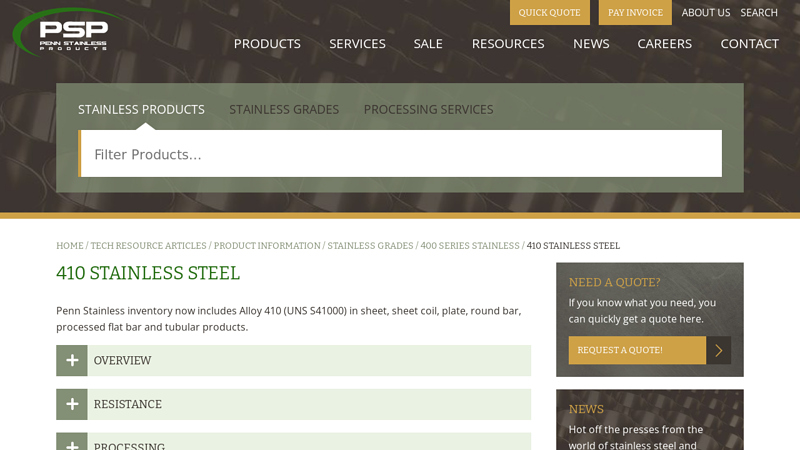Expand the Resistance accordion section
The image size is (800, 450).
point(293,405)
